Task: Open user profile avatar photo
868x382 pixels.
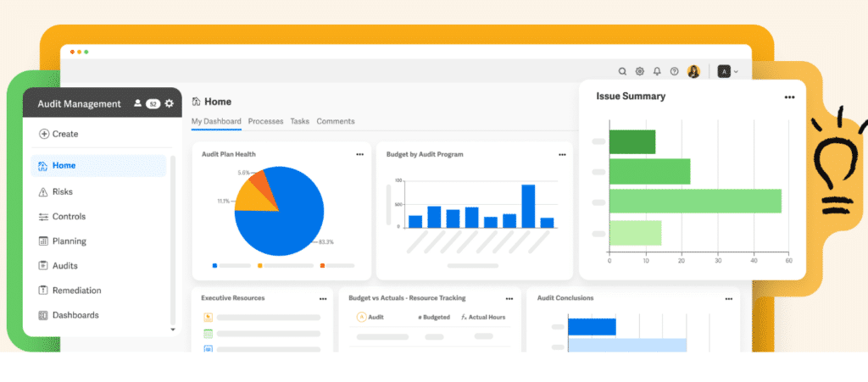Action: [x=693, y=71]
